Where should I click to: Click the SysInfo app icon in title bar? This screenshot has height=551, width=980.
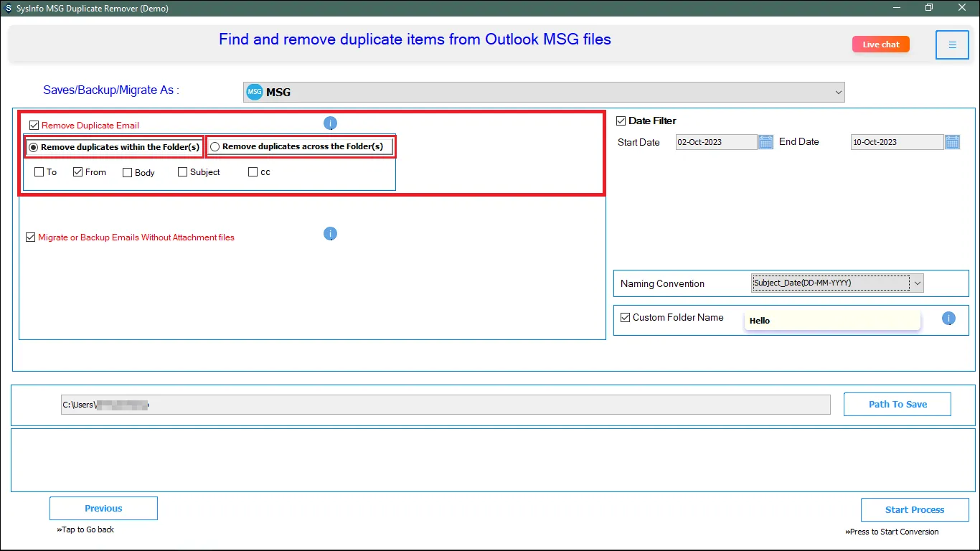point(8,7)
